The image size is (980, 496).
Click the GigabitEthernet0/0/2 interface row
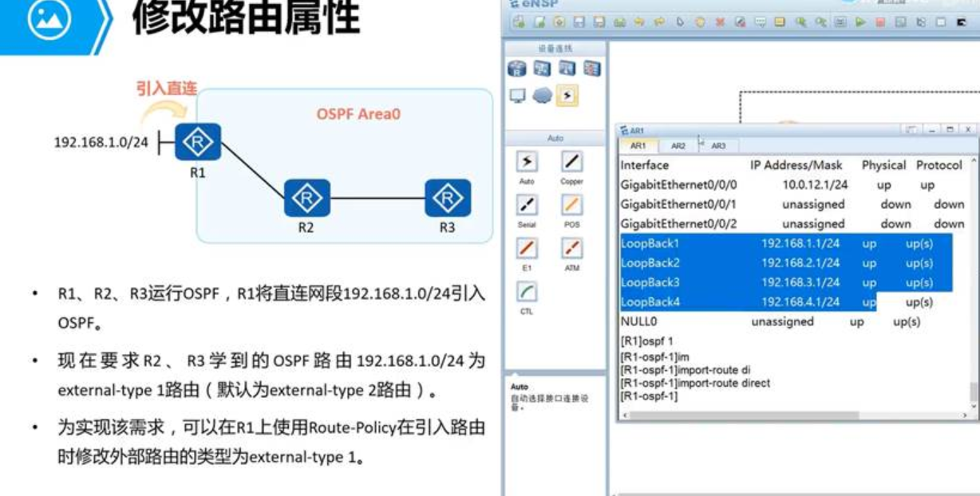point(792,224)
